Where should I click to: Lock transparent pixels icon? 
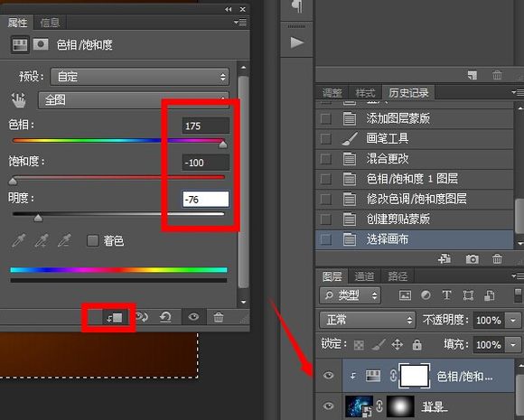359,345
